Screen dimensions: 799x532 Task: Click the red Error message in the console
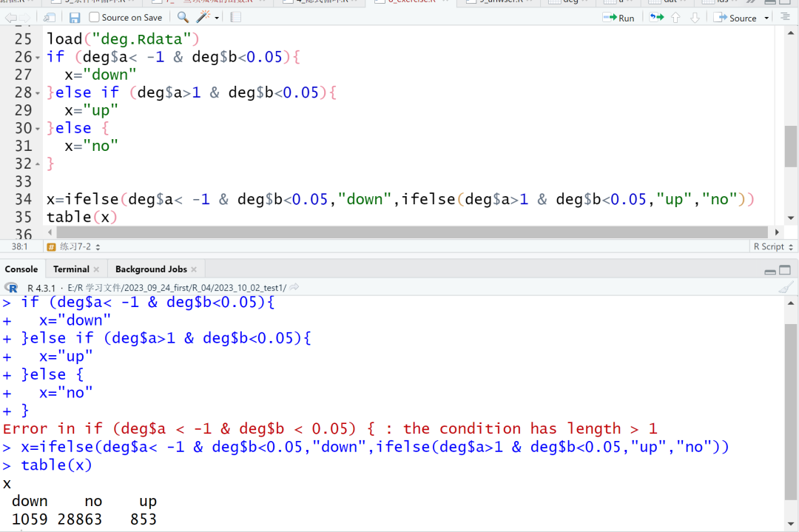point(330,428)
